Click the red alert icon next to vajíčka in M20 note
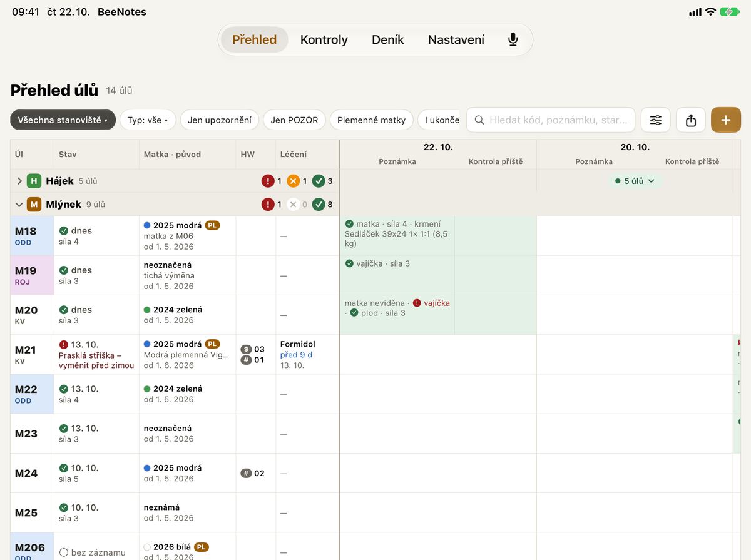The width and height of the screenshot is (751, 560). 417,303
